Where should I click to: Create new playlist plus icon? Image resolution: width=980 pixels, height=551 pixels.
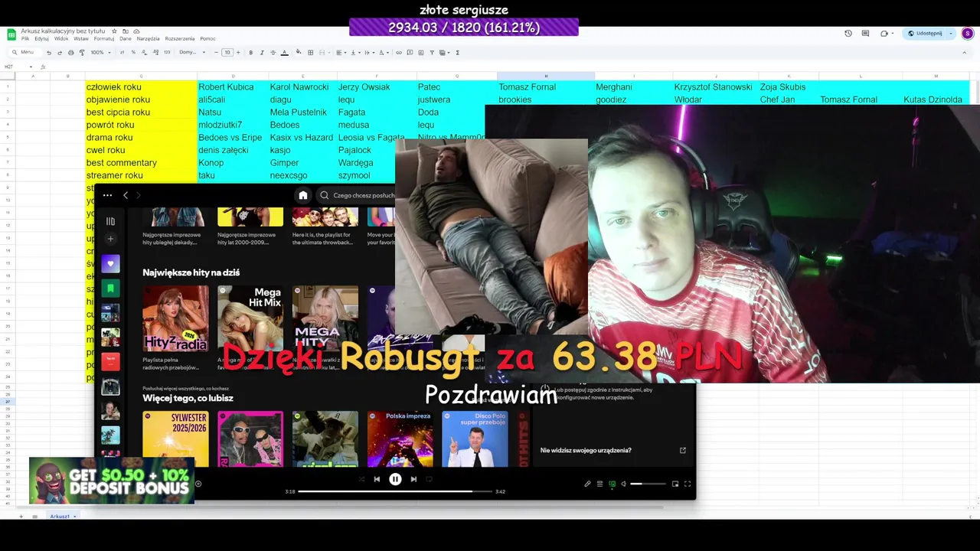point(110,239)
